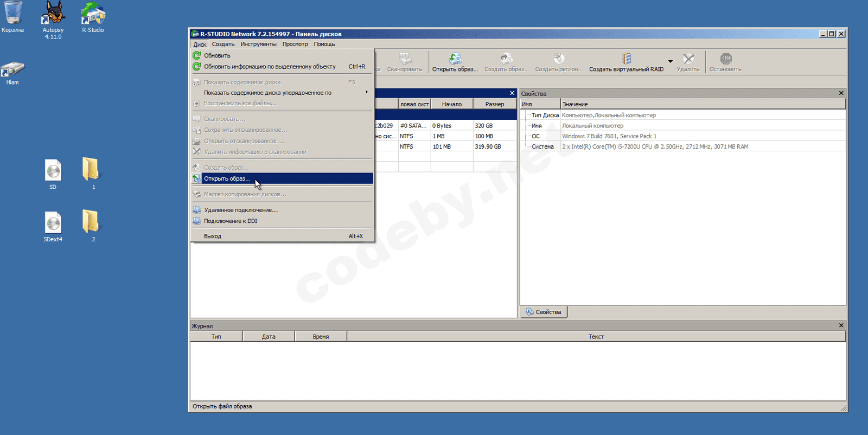Click the Дата log column header
Screen dimensions: 868x435
point(269,337)
